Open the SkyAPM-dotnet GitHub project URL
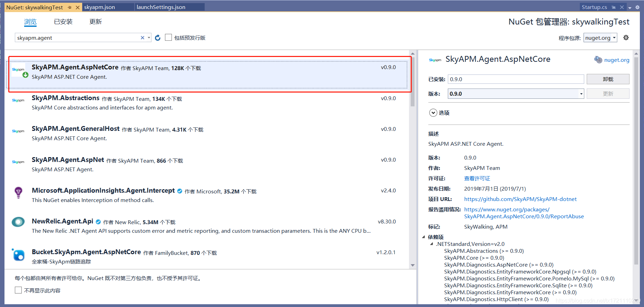This screenshot has height=307, width=644. 520,199
